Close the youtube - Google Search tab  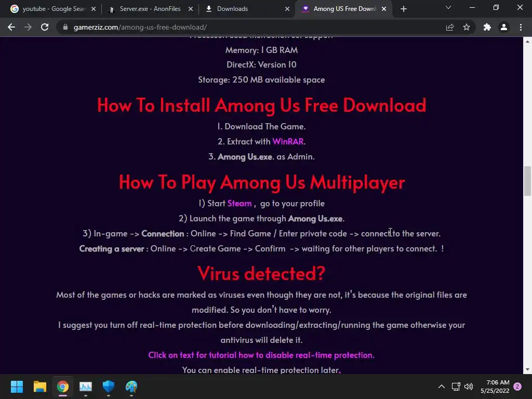point(94,9)
